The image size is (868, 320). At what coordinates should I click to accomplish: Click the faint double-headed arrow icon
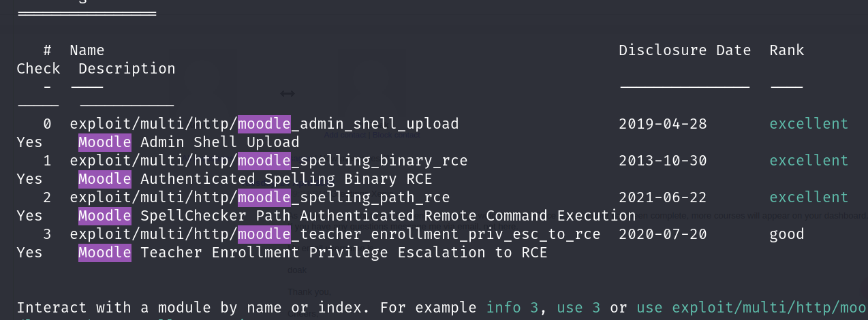(287, 93)
